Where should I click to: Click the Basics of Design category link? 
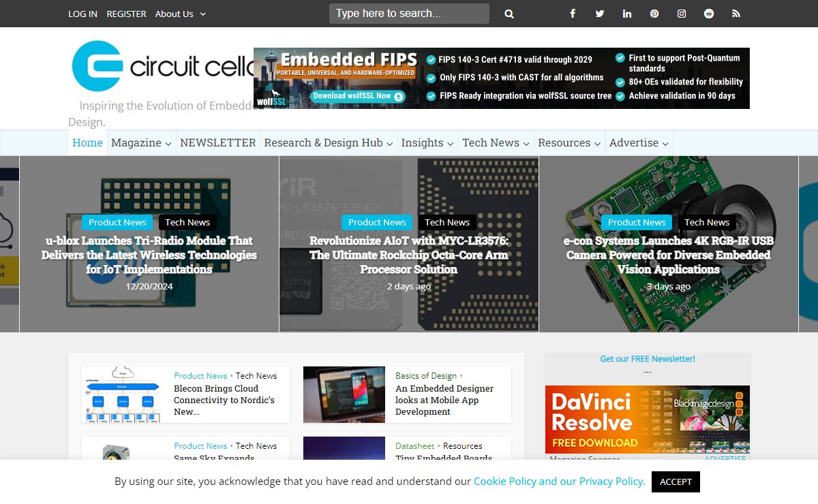click(x=426, y=375)
